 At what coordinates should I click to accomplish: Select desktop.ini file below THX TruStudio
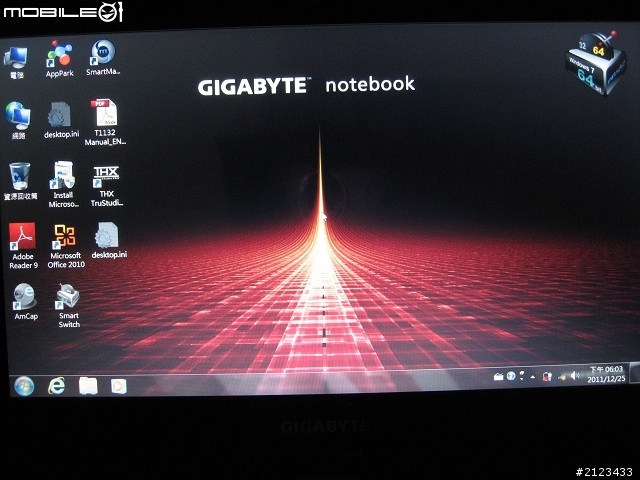[x=109, y=241]
